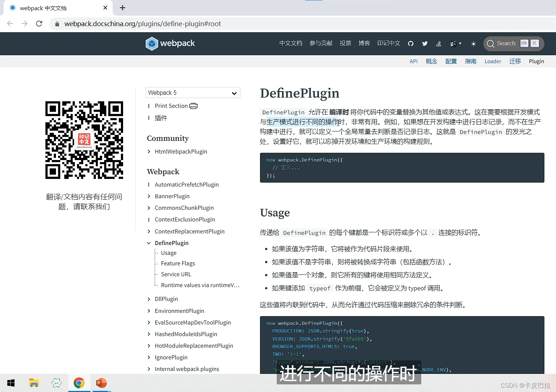Switch to the Plugin section tab
This screenshot has height=392, width=556.
536,61
